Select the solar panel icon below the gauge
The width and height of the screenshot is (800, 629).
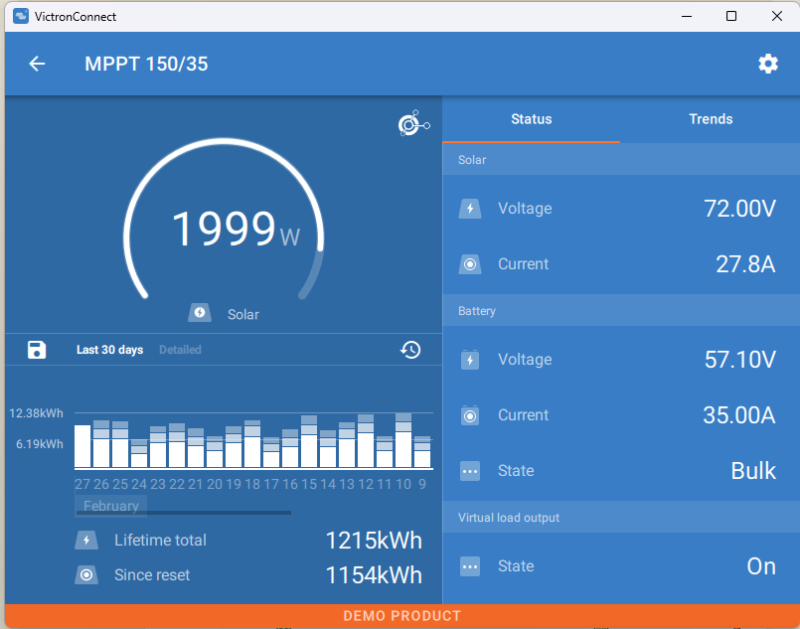point(199,313)
